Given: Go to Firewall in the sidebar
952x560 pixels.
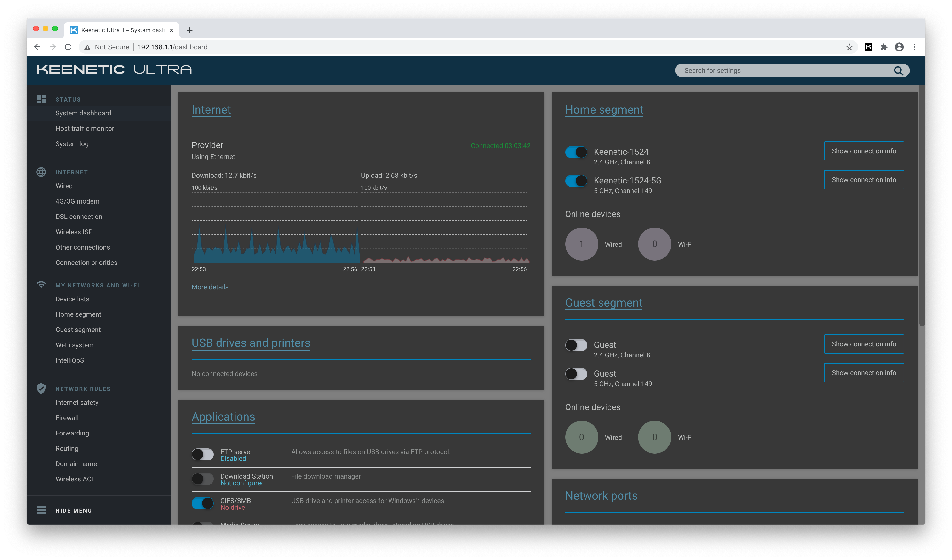Looking at the screenshot, I should pos(67,418).
